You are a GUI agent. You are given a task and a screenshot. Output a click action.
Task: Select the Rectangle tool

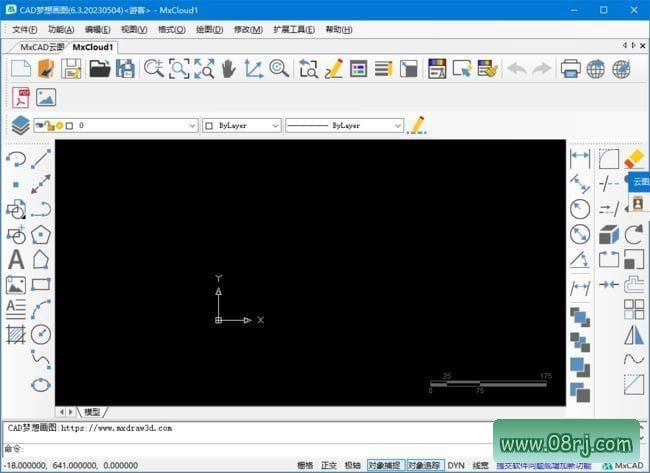coord(41,284)
